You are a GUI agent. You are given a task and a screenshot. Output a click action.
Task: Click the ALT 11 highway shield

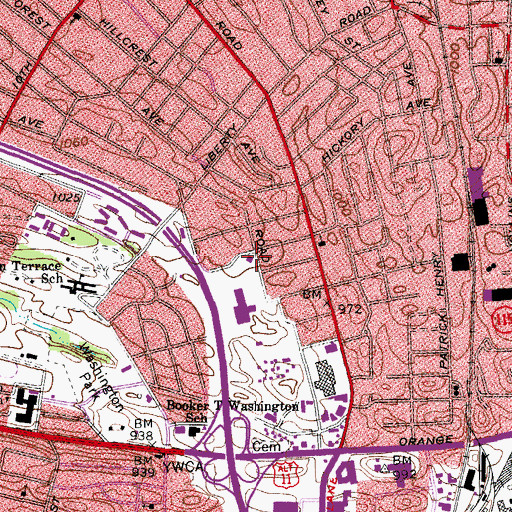[286, 474]
